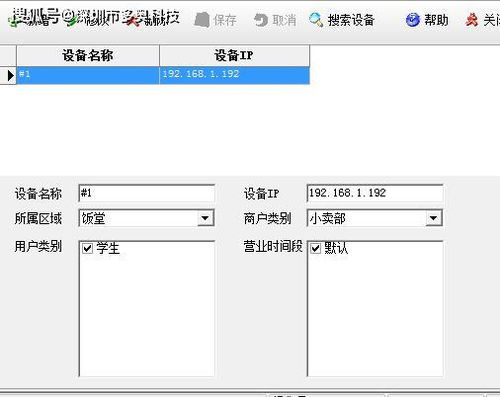Select the #1 device row in table
Screen dimensions: 500x397
[163, 75]
